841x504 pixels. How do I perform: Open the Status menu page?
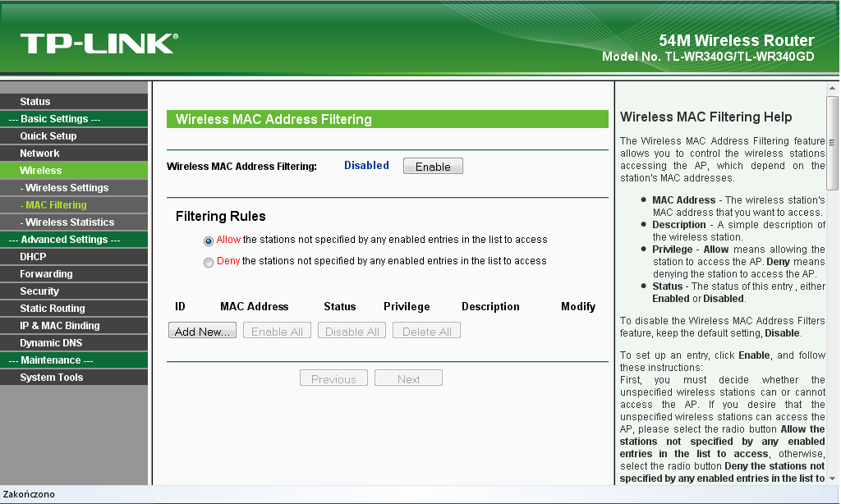click(x=74, y=101)
